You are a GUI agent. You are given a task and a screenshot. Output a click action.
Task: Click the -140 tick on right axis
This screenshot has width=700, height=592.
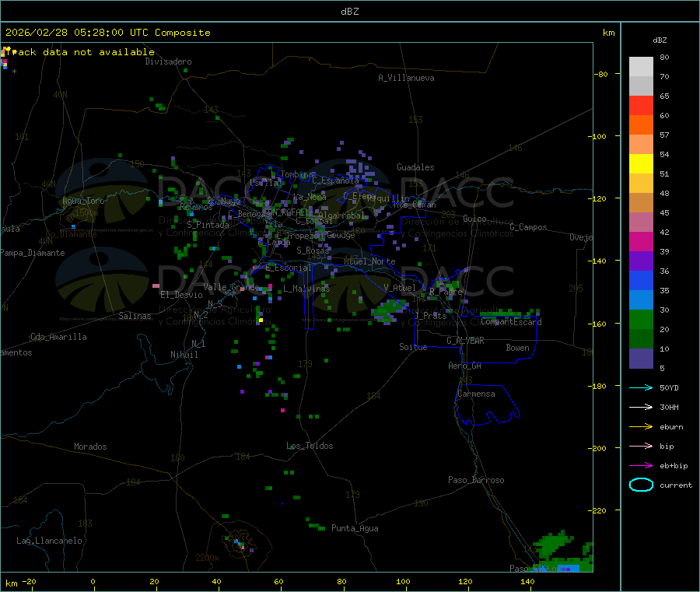[599, 261]
